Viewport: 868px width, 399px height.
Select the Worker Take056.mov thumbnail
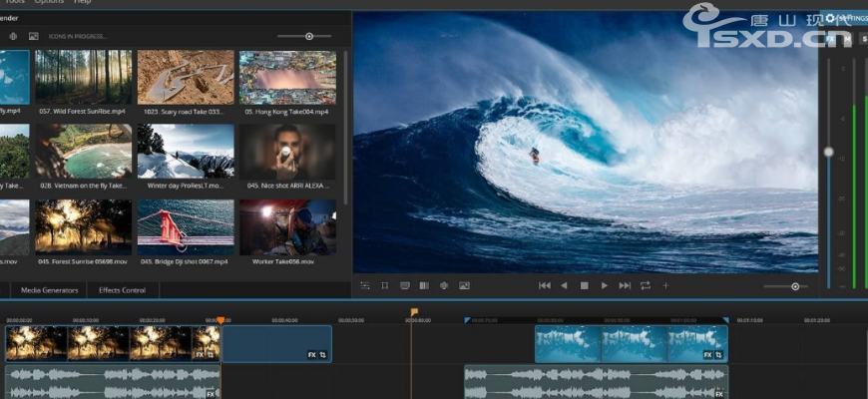point(287,226)
